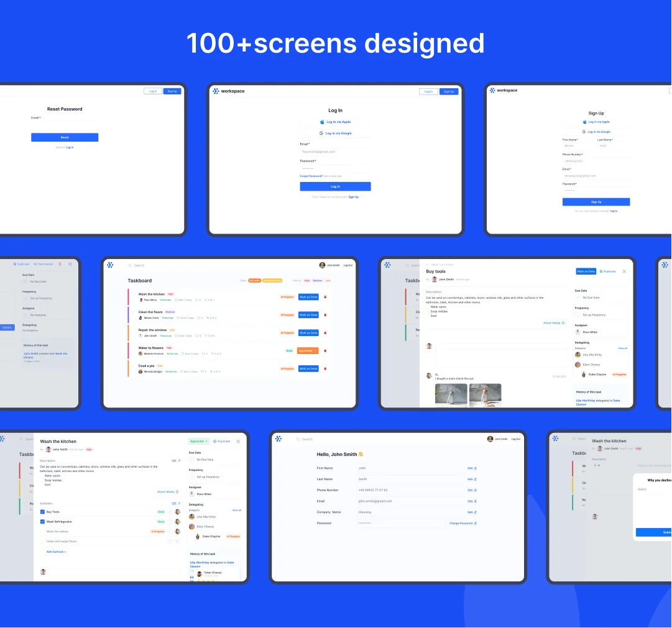672x628 pixels.
Task: Click Add Subtask link in Wash the kitchen panel
Action: point(56,552)
